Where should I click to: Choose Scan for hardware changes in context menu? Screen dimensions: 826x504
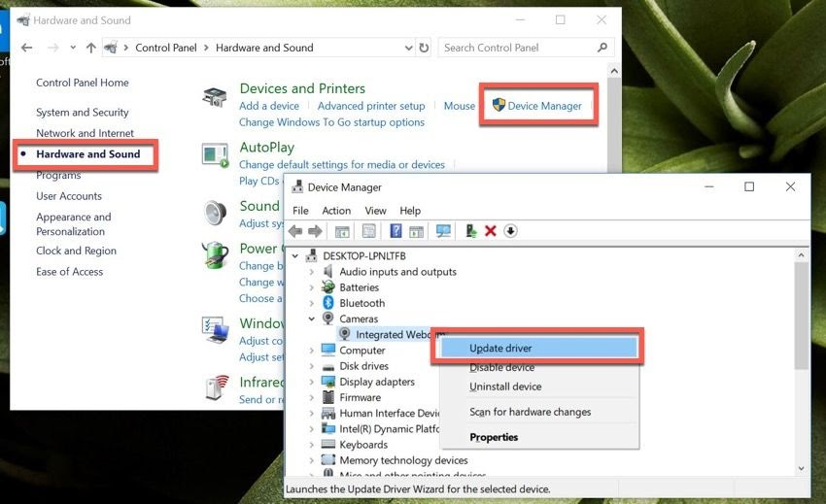click(538, 412)
